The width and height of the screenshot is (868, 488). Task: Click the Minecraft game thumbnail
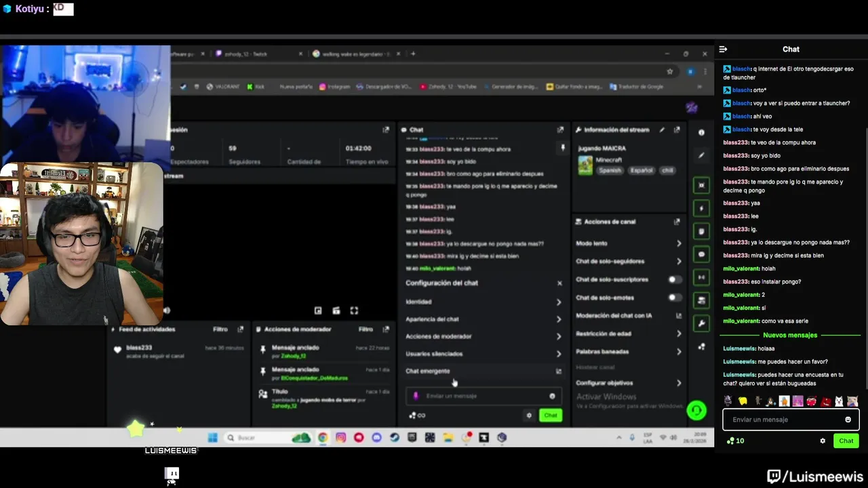pyautogui.click(x=585, y=165)
